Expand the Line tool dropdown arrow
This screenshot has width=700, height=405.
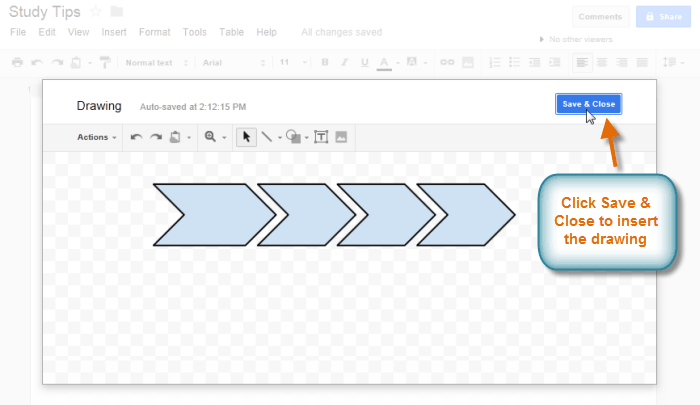click(280, 138)
